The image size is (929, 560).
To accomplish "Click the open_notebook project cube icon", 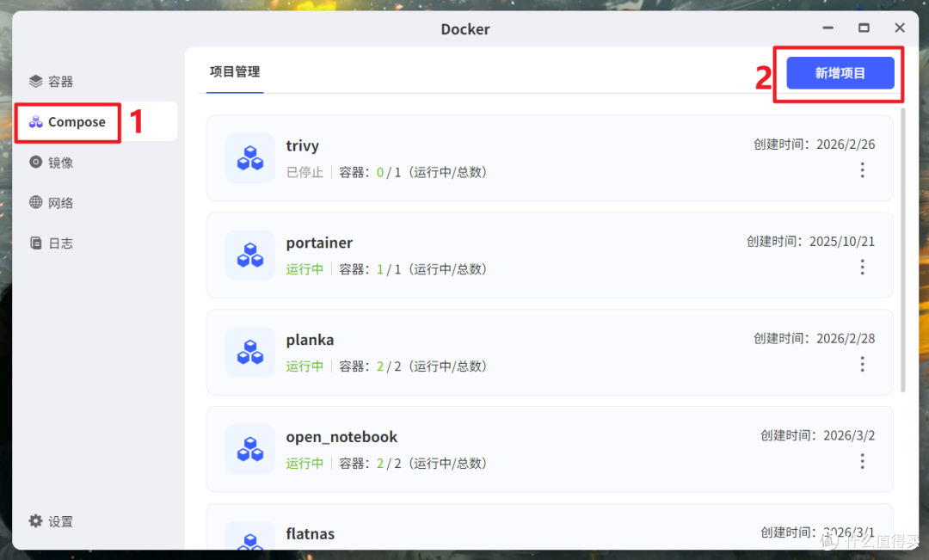I will tap(250, 449).
